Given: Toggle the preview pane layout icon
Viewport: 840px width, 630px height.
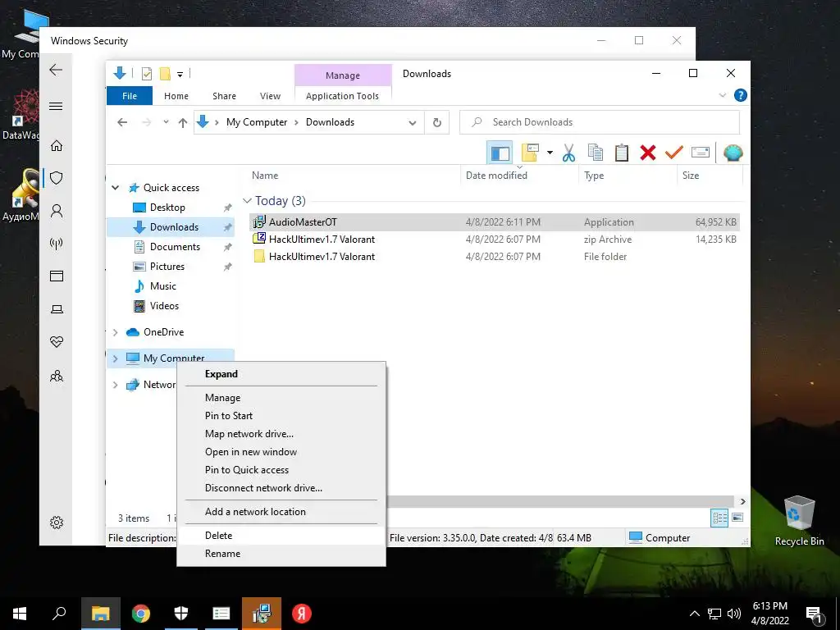Looking at the screenshot, I should click(x=500, y=153).
